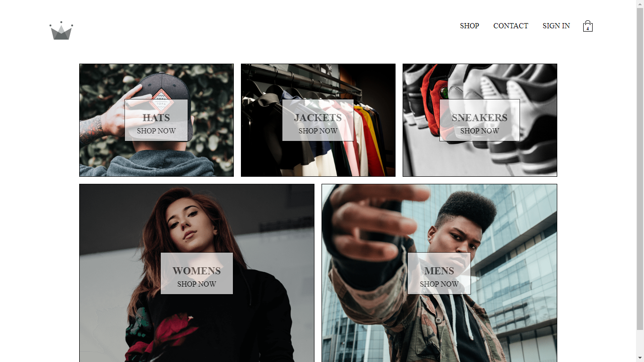The height and width of the screenshot is (362, 644).
Task: Go to the CONTACT page
Action: click(x=511, y=26)
